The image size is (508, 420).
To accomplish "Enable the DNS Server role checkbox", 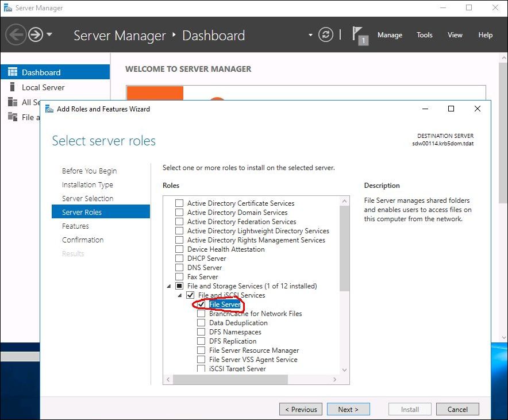I will (179, 268).
